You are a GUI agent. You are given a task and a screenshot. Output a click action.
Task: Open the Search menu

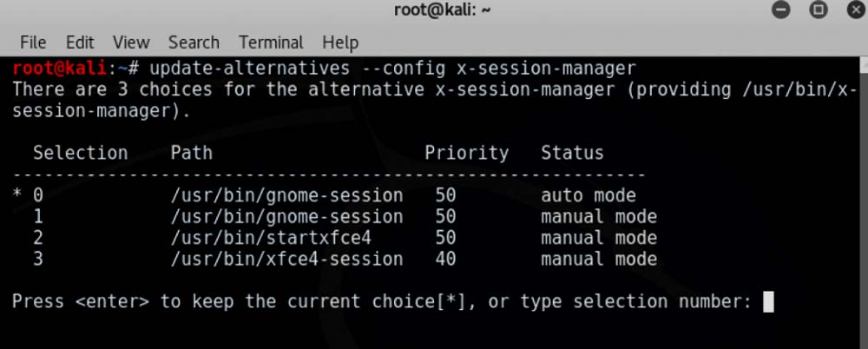[x=194, y=42]
